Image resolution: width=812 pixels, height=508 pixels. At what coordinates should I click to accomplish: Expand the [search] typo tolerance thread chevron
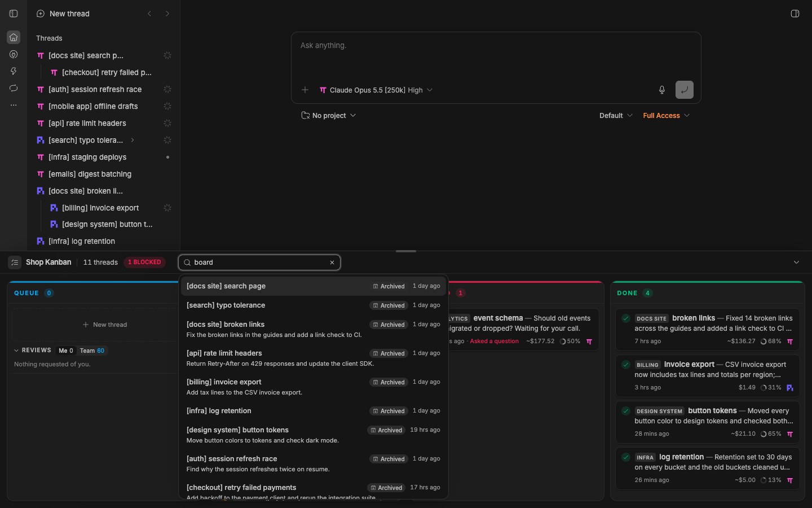[x=133, y=140]
